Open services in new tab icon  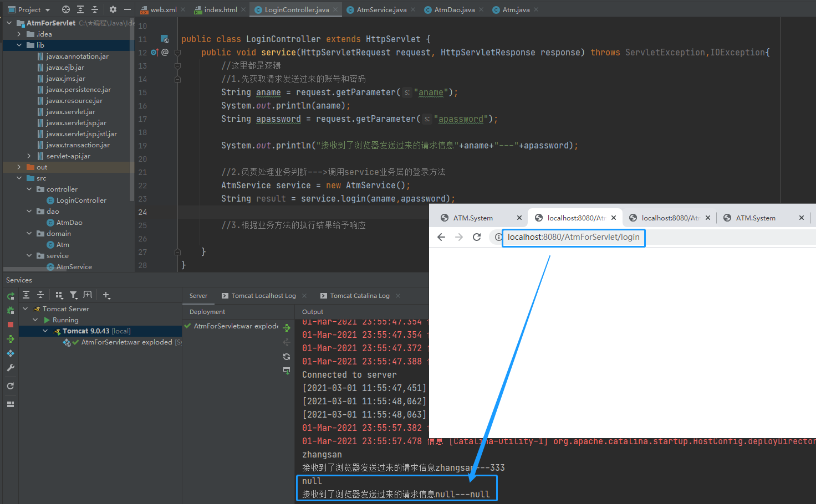88,295
